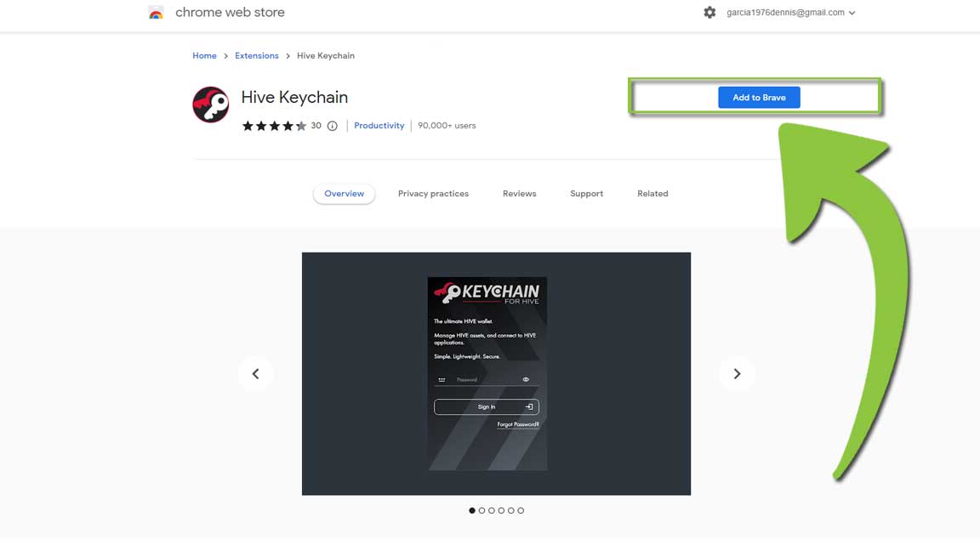Open the Productivity category link
Screen dimensions: 980x551
coord(379,126)
